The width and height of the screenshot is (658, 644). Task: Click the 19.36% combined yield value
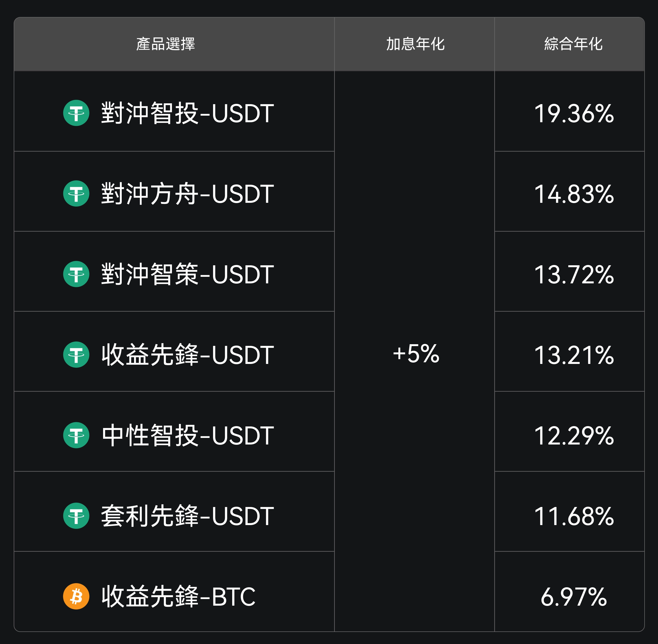[574, 113]
